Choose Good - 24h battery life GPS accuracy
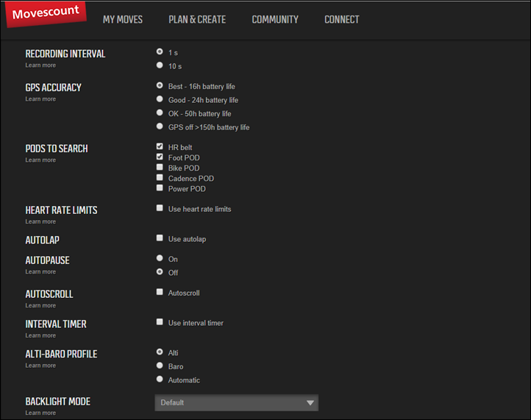 (160, 99)
